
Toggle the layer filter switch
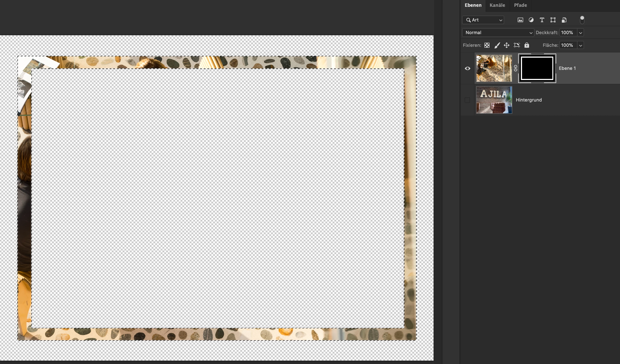(x=582, y=20)
